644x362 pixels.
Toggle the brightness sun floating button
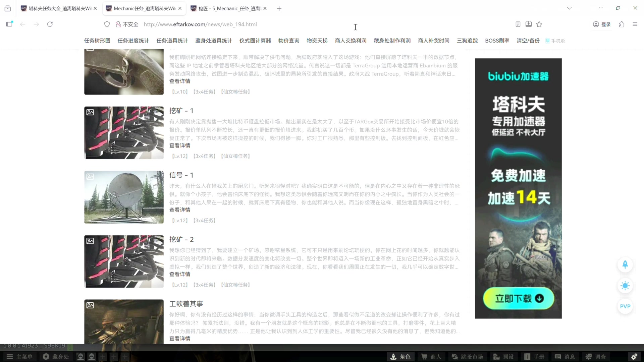[625, 286]
